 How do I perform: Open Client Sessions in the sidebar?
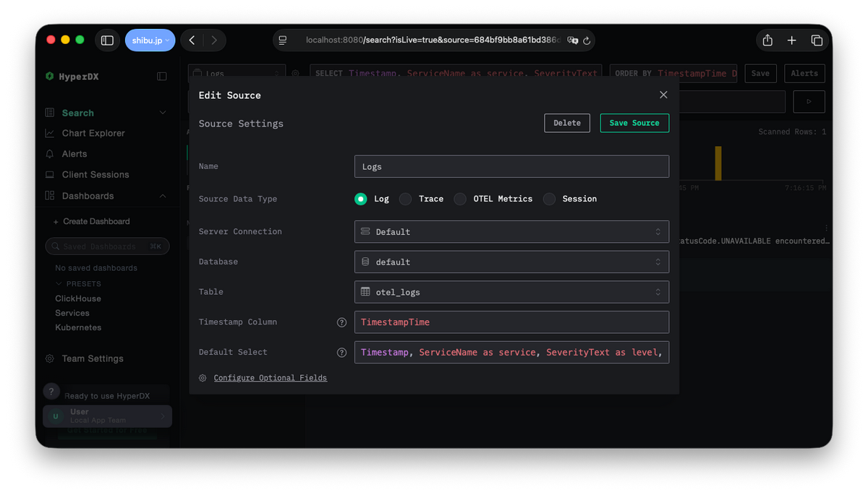[x=95, y=174]
